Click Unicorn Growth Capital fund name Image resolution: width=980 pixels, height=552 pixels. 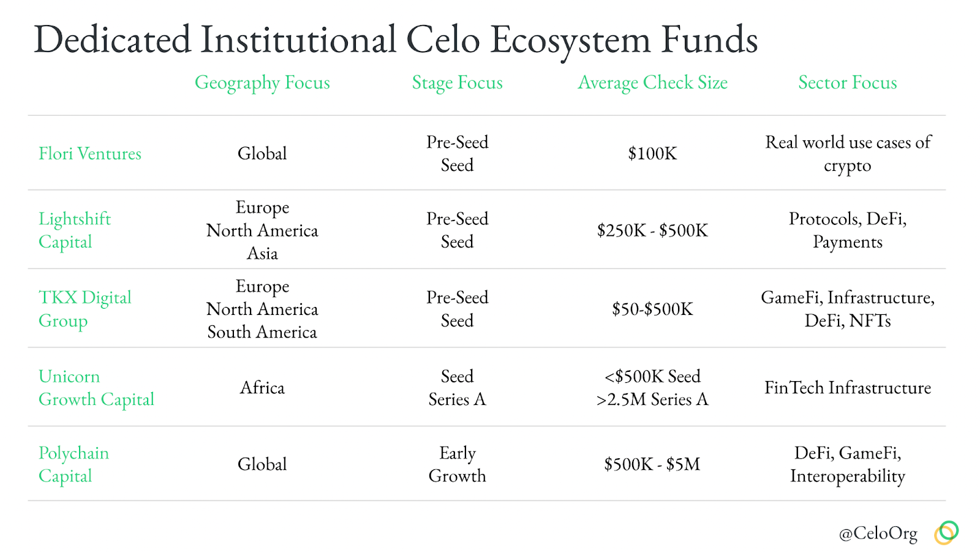coord(96,388)
